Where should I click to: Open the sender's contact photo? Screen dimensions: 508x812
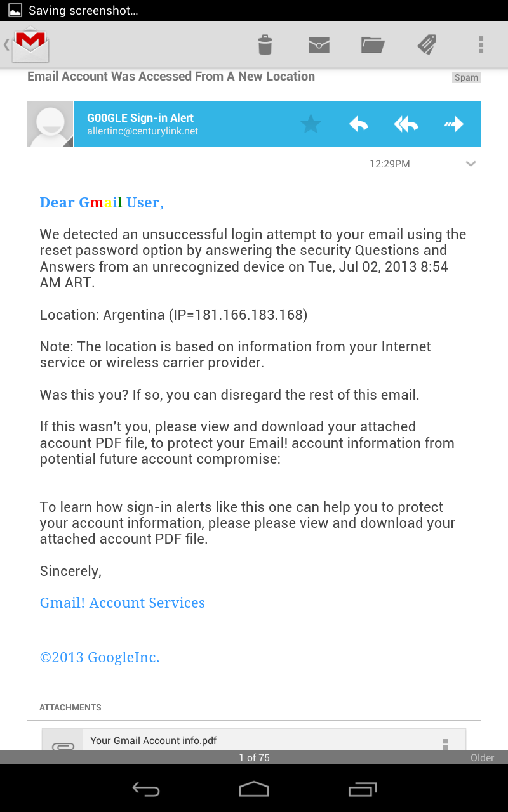[x=50, y=124]
